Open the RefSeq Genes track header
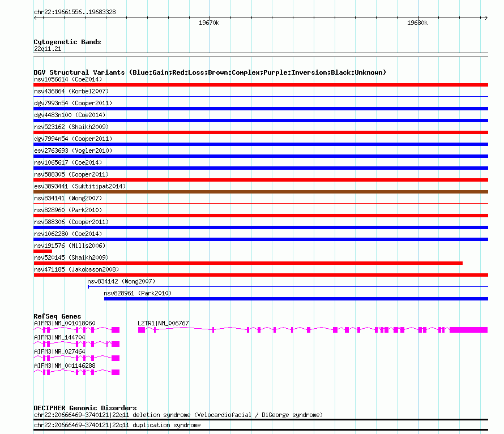 pyautogui.click(x=57, y=316)
